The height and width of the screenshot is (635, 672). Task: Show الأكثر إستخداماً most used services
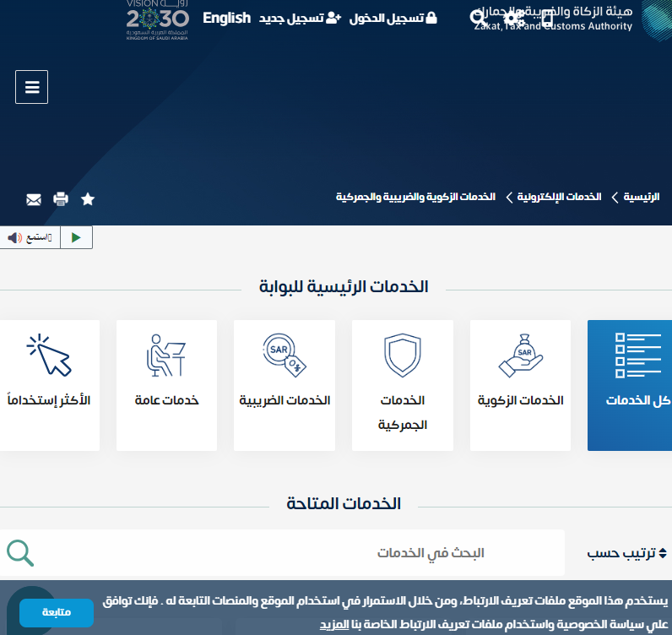tap(49, 385)
